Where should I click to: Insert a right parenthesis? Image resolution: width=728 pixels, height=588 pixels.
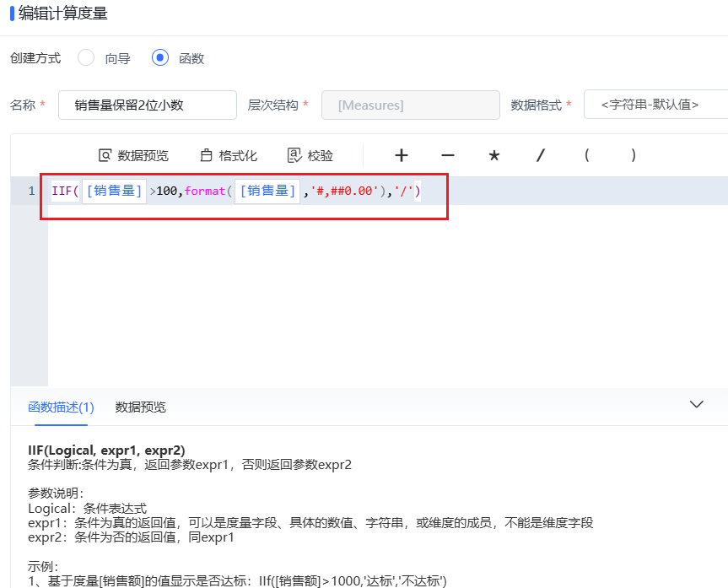tap(634, 155)
